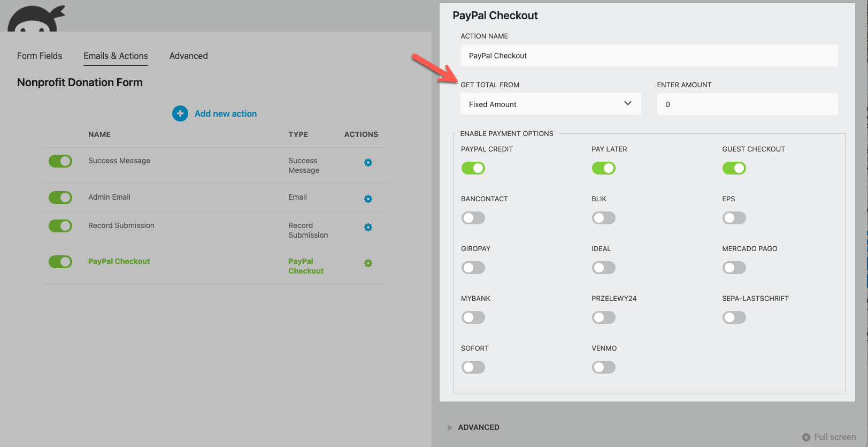Image resolution: width=868 pixels, height=447 pixels.
Task: Enable the Venmo payment option
Action: click(x=603, y=367)
